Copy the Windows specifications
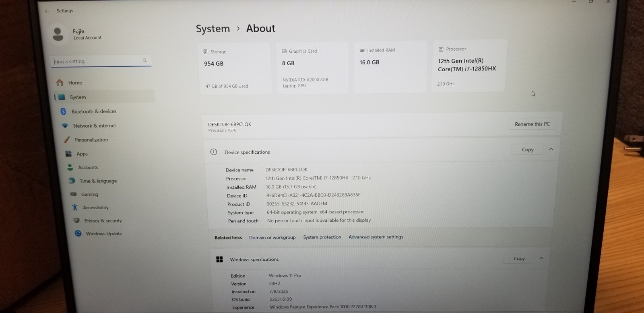The height and width of the screenshot is (313, 644). (519, 258)
